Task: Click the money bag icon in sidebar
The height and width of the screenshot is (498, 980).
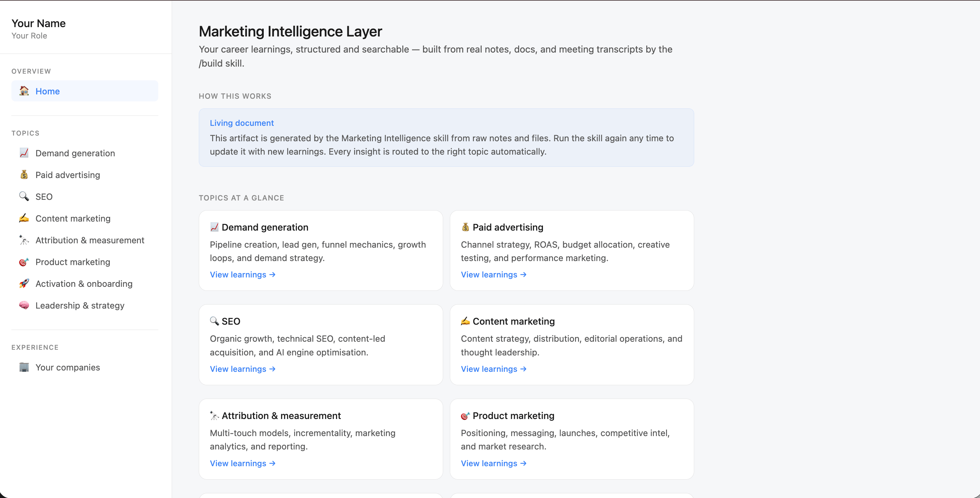Action: pos(24,175)
